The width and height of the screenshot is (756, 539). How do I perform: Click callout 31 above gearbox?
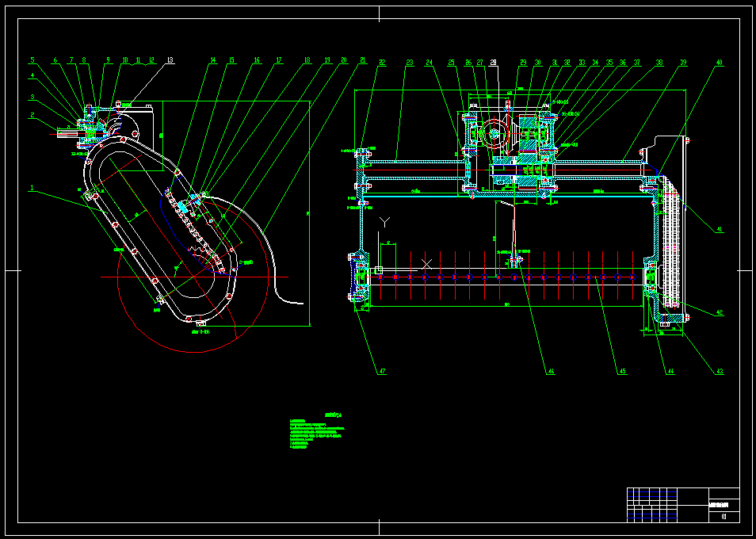point(555,62)
